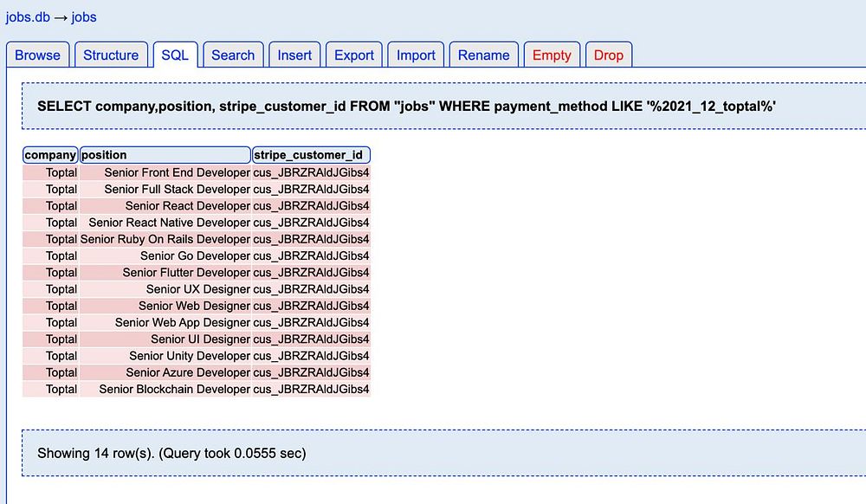The width and height of the screenshot is (866, 504).
Task: Select the Senior React Native Developer cell
Action: click(165, 223)
